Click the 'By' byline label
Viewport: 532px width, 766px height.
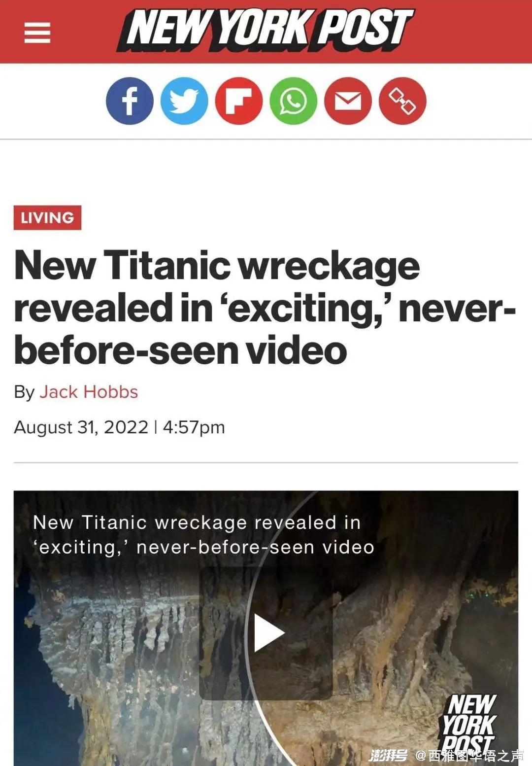coord(24,392)
